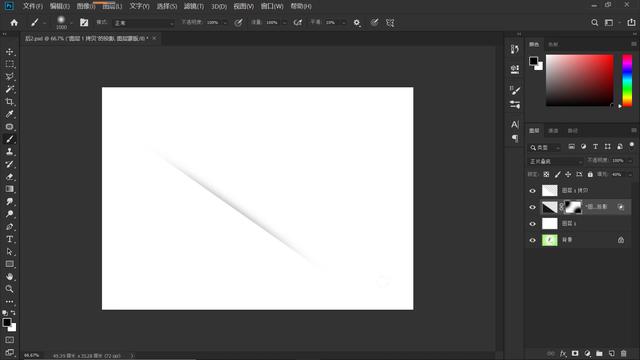The width and height of the screenshot is (640, 360).
Task: Hide the 图层 1 layer
Action: pos(532,224)
